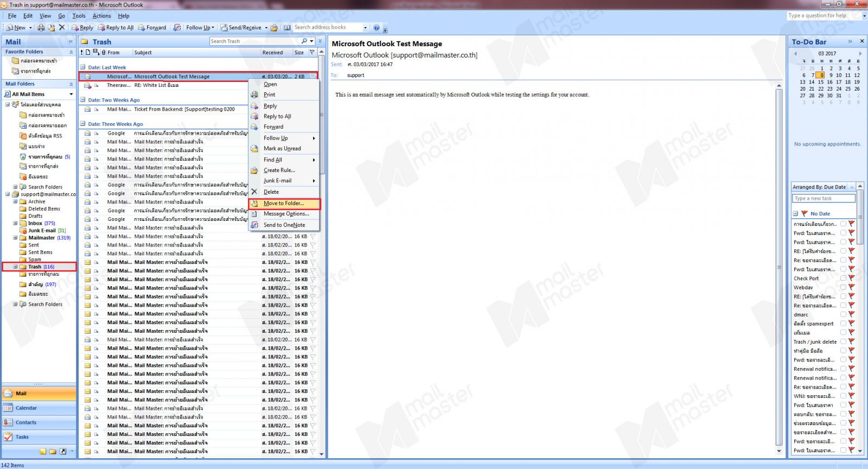The image size is (868, 469).
Task: Choose Create Rule in context menu
Action: pos(284,170)
